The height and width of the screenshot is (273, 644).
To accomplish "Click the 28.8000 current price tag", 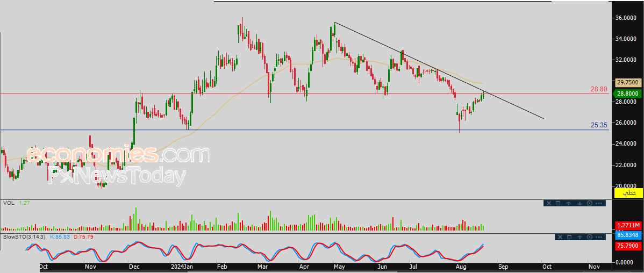I will pyautogui.click(x=628, y=94).
